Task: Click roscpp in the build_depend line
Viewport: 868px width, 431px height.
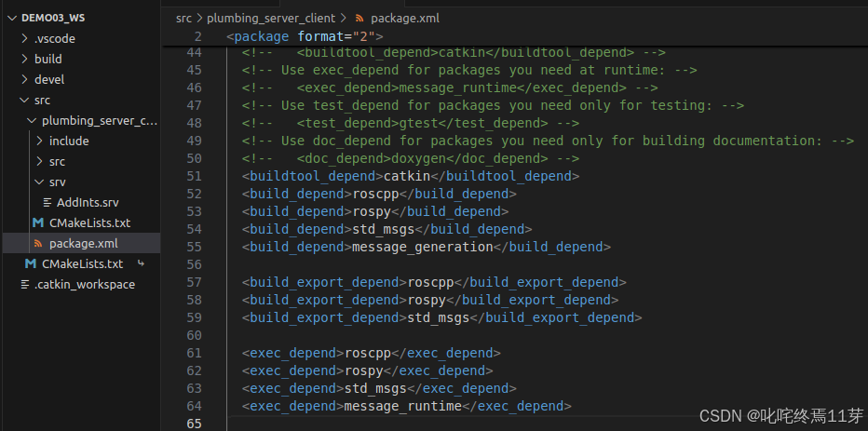Action: click(x=375, y=194)
